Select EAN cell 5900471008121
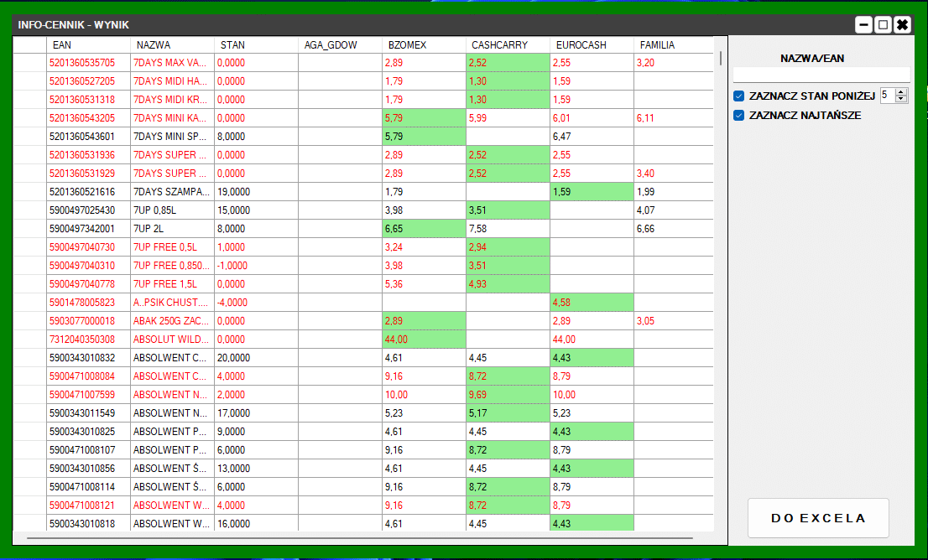 [x=88, y=505]
